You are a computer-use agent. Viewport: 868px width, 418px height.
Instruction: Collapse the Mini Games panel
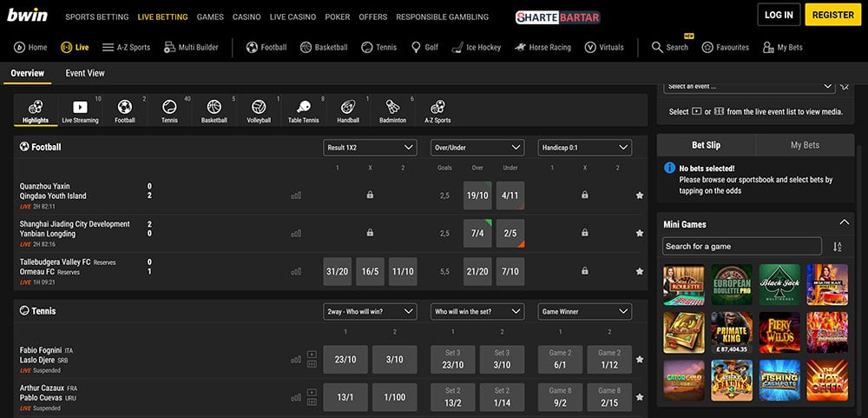coord(845,222)
